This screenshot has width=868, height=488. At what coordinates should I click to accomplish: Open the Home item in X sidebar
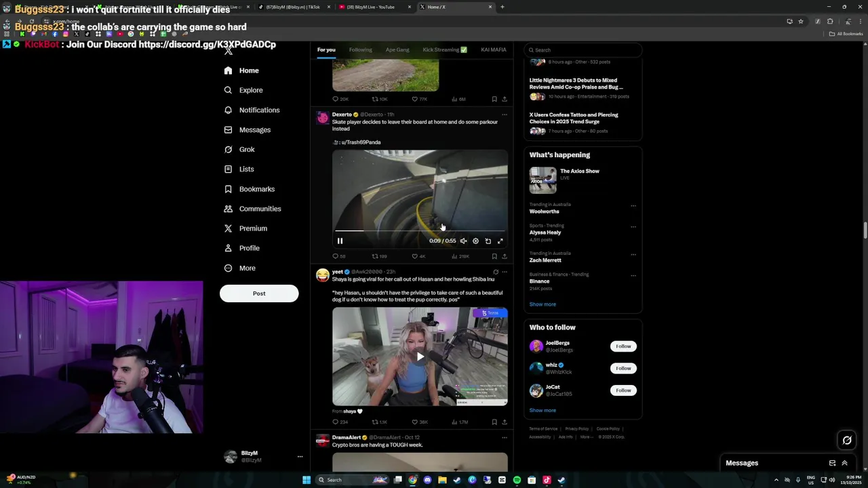tap(241, 70)
